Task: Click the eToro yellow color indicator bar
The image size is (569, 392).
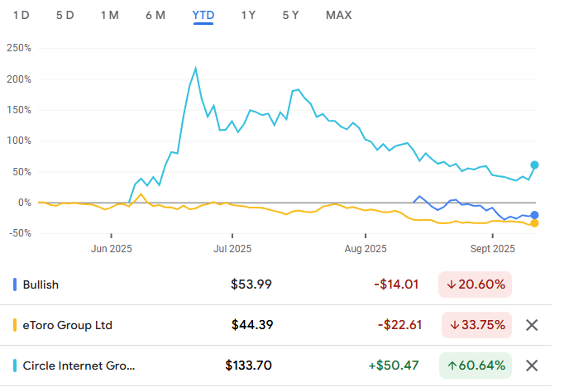Action: coord(15,325)
